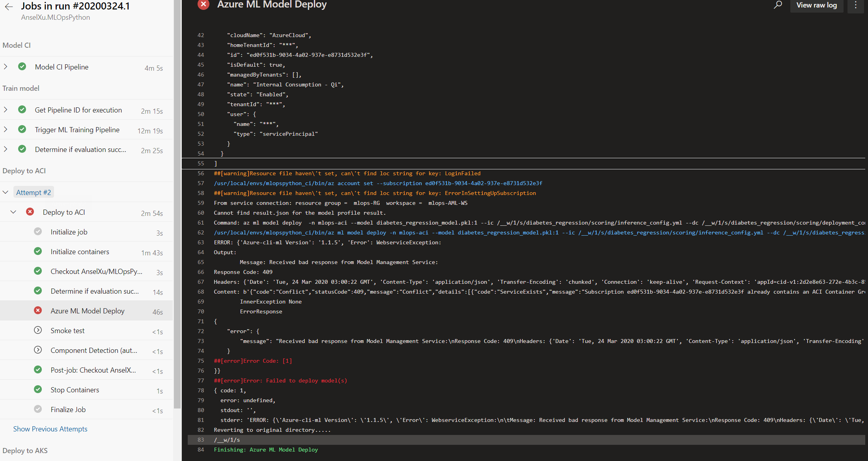Select the Stop Containers step

click(x=75, y=390)
